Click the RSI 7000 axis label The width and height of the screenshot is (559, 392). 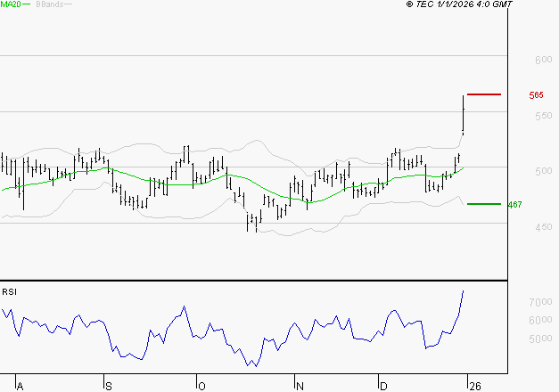(x=540, y=302)
